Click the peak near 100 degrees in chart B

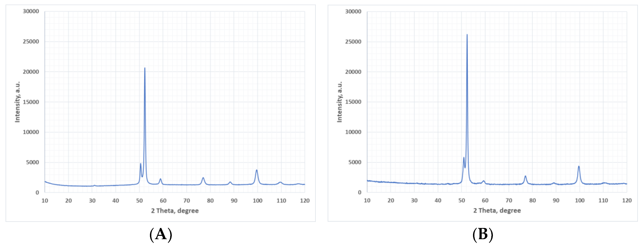pyautogui.click(x=578, y=167)
